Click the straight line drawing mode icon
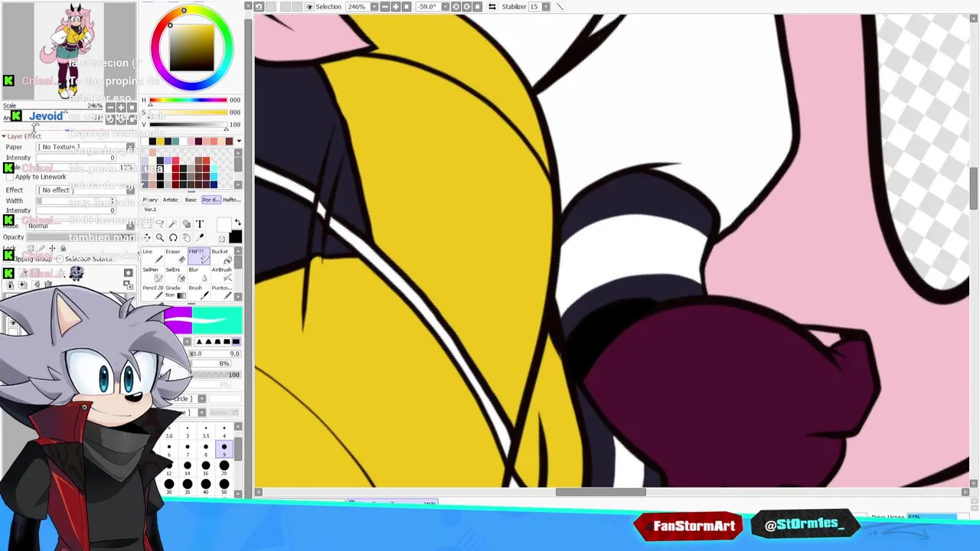This screenshot has height=551, width=980. 560,6
